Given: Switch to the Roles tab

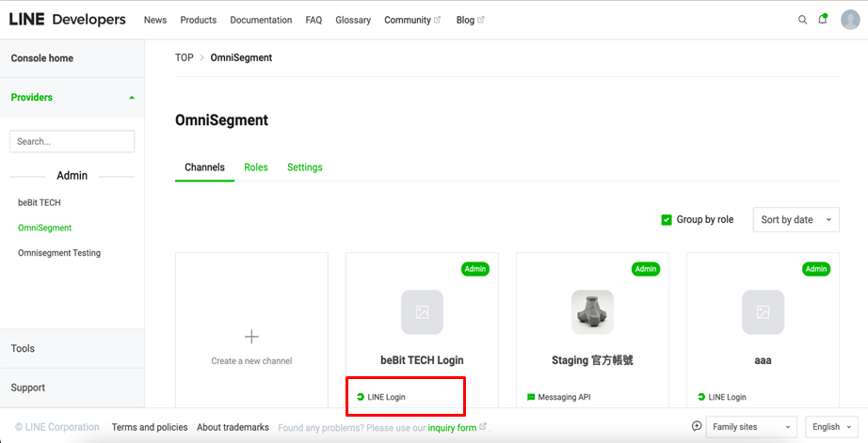Looking at the screenshot, I should (x=256, y=167).
